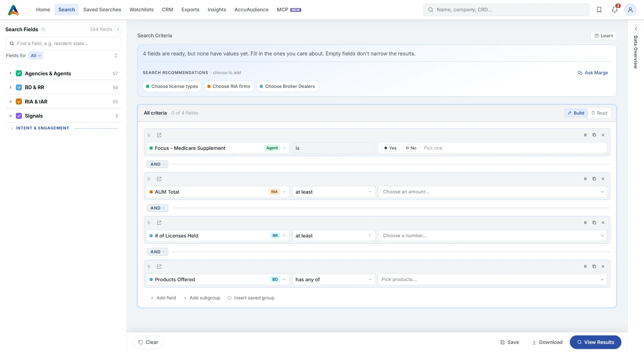
Task: Open AUM Total 'at least' operator dropdown
Action: (333, 192)
